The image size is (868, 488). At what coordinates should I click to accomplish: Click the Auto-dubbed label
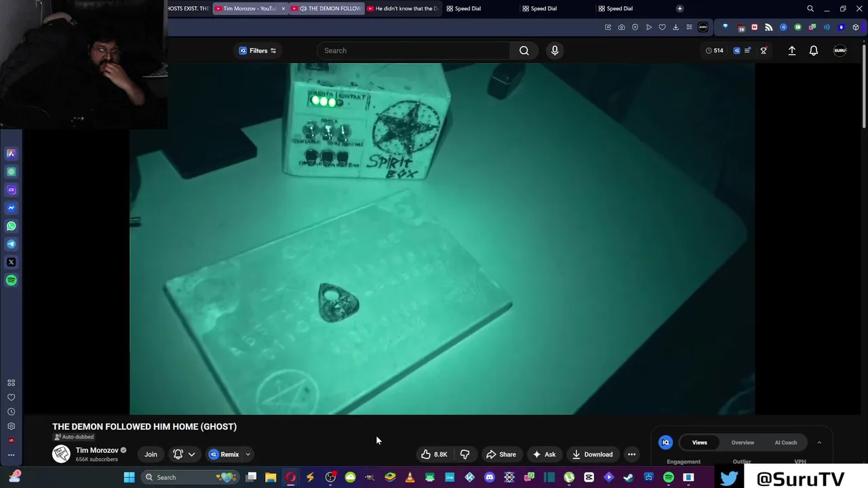coord(74,437)
